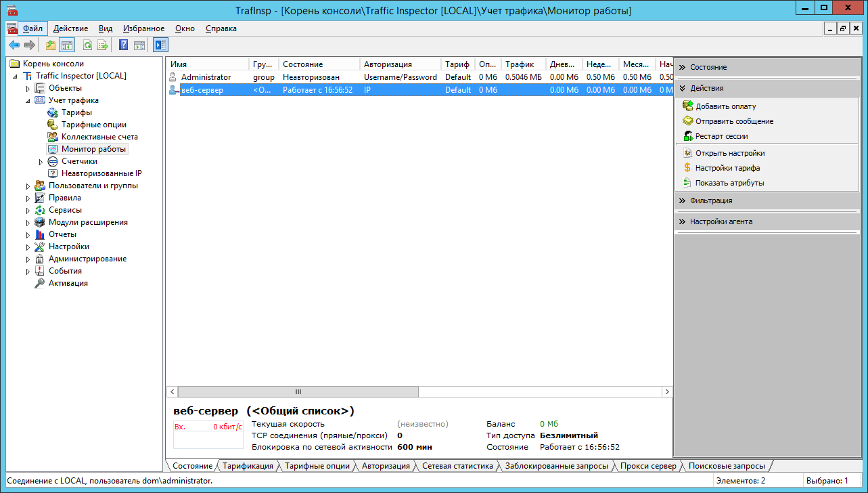Open the Поисковые запросы tab

[727, 466]
